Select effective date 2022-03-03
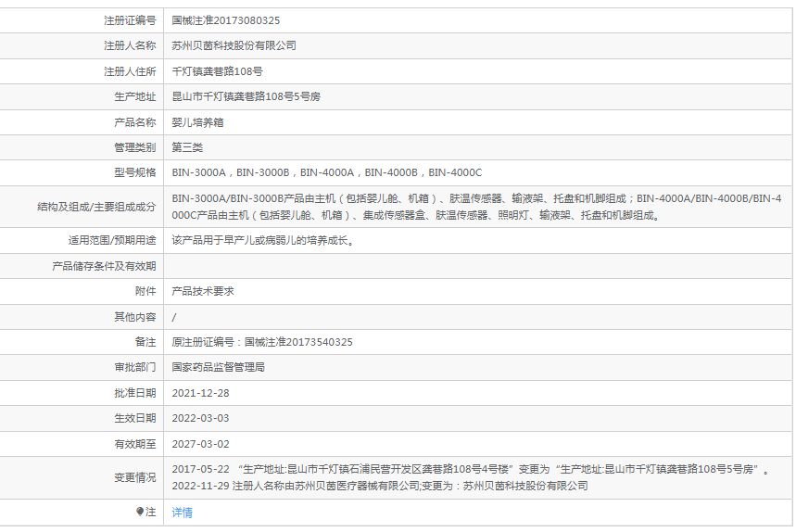This screenshot has height=532, width=796. (200, 418)
